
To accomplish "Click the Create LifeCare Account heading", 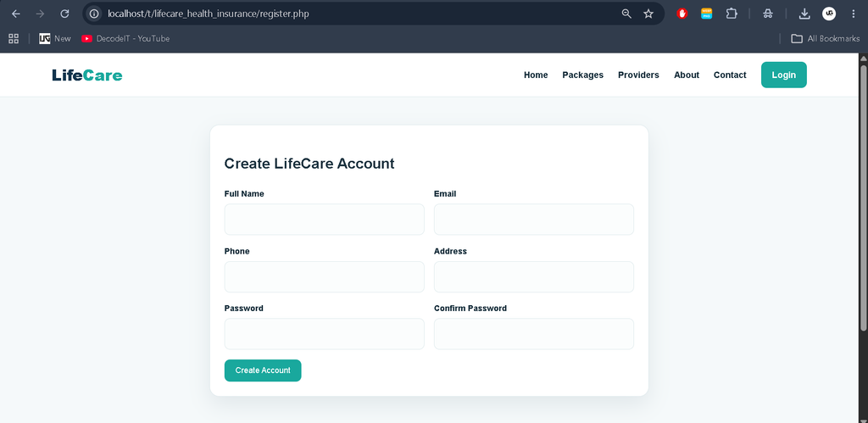I will tap(309, 164).
